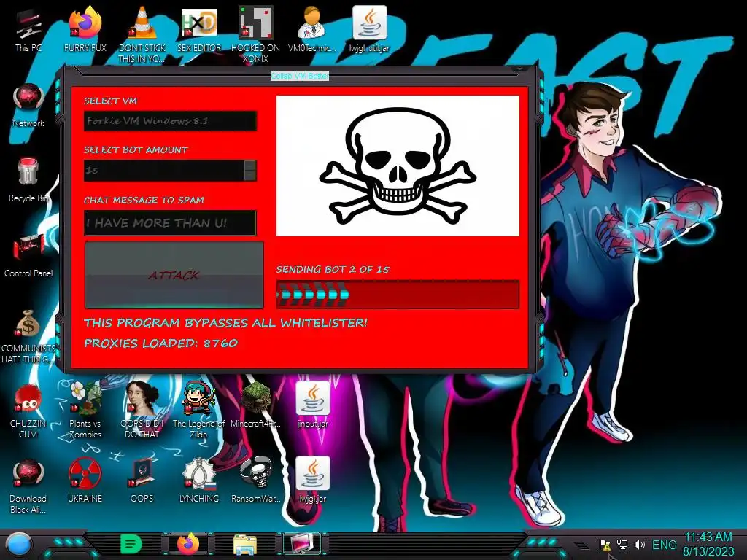747x560 pixels.
Task: Click the 'PROXIES LOADED: 8760' text
Action: click(x=160, y=343)
